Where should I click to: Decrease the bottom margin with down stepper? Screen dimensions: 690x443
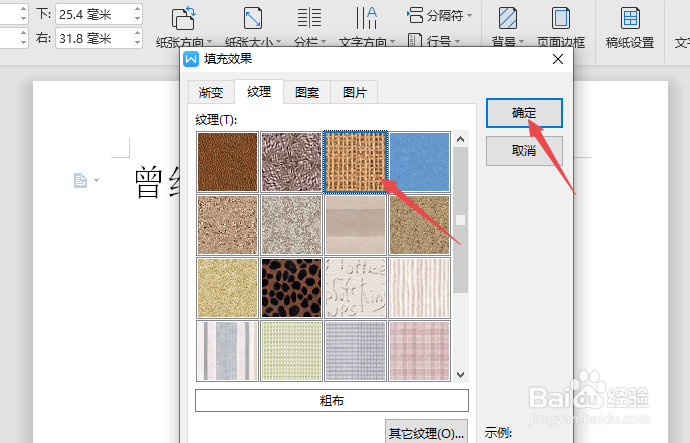point(138,19)
